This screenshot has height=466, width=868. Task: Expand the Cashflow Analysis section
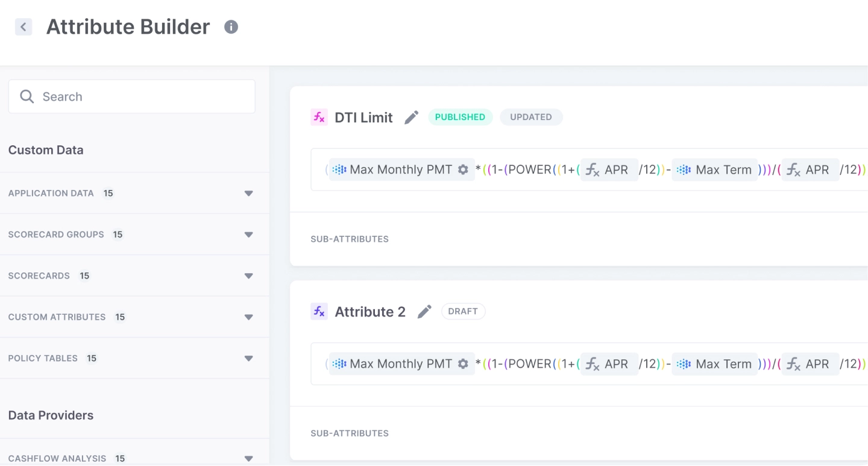248,458
